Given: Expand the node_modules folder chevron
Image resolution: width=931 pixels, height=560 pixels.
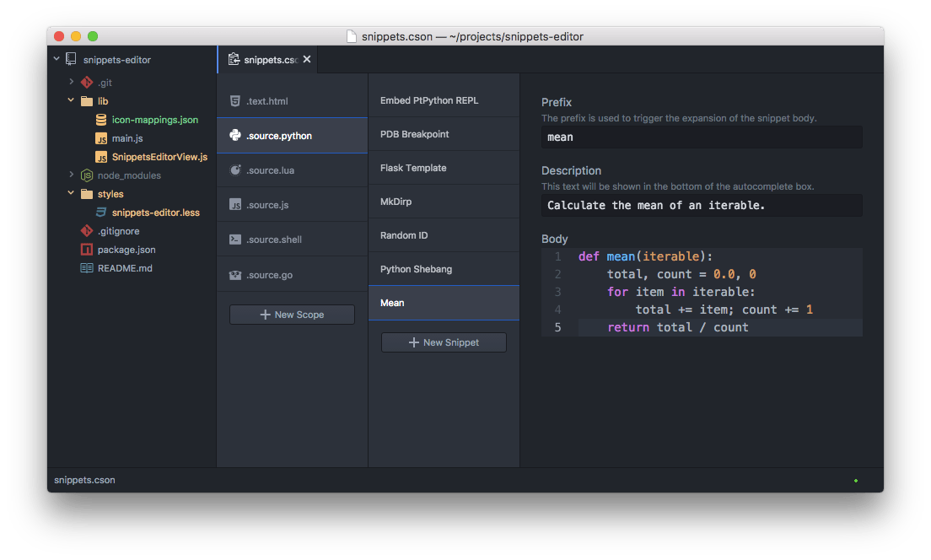Looking at the screenshot, I should (71, 175).
